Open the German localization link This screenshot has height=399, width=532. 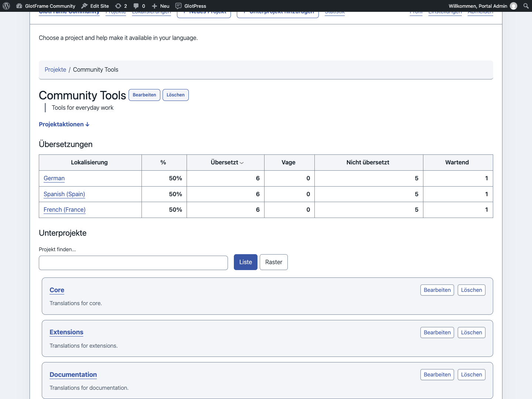(x=54, y=178)
